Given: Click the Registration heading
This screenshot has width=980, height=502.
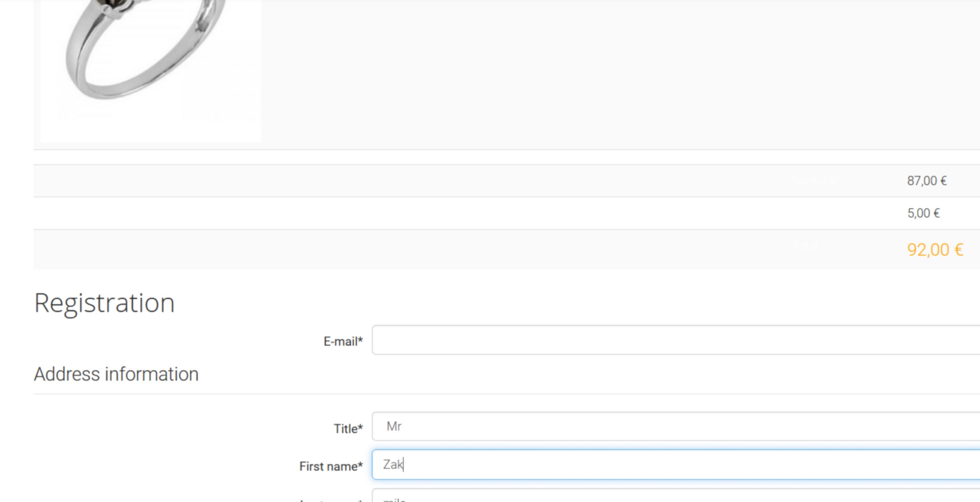Looking at the screenshot, I should tap(105, 303).
